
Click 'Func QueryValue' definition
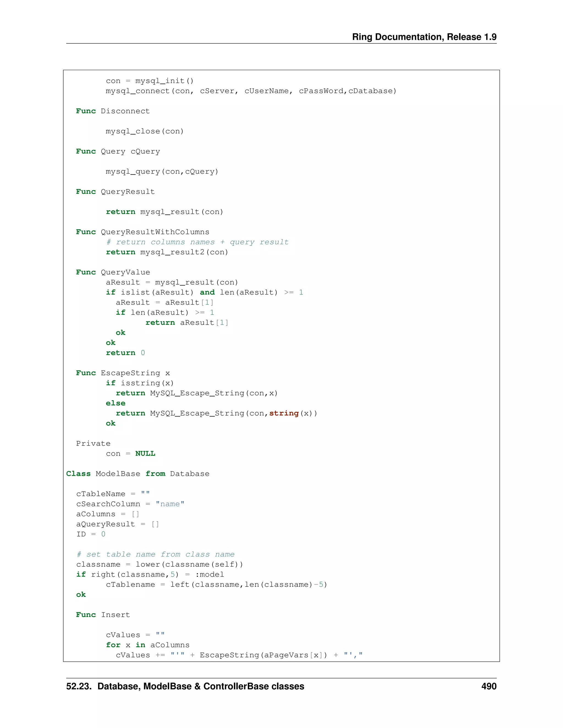[113, 272]
